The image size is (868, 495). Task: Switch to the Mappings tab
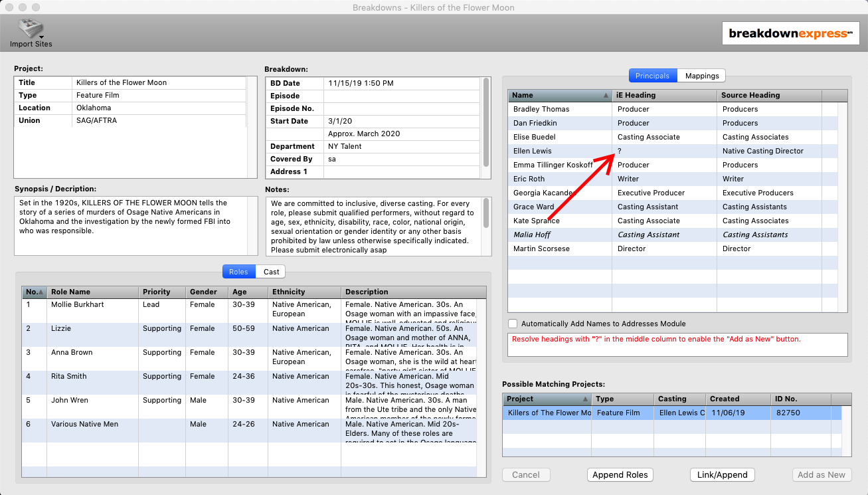point(702,76)
